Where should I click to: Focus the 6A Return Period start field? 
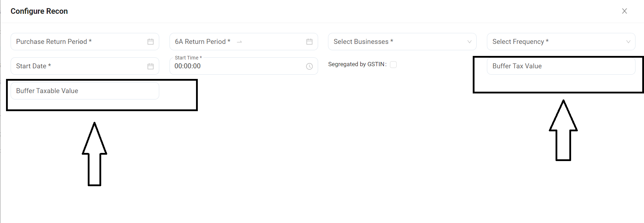tap(202, 42)
